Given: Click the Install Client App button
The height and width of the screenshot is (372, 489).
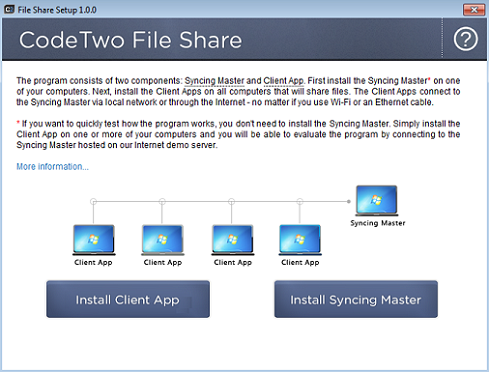Looking at the screenshot, I should 128,299.
